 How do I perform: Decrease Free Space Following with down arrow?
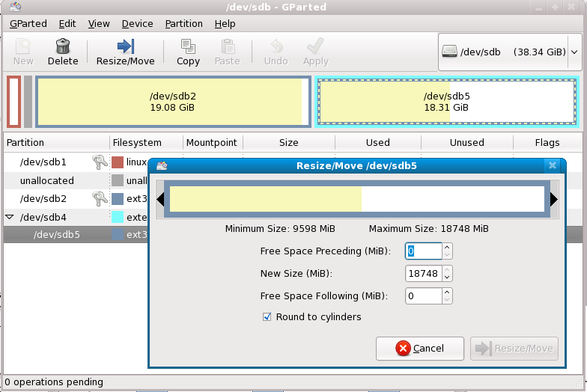[447, 299]
